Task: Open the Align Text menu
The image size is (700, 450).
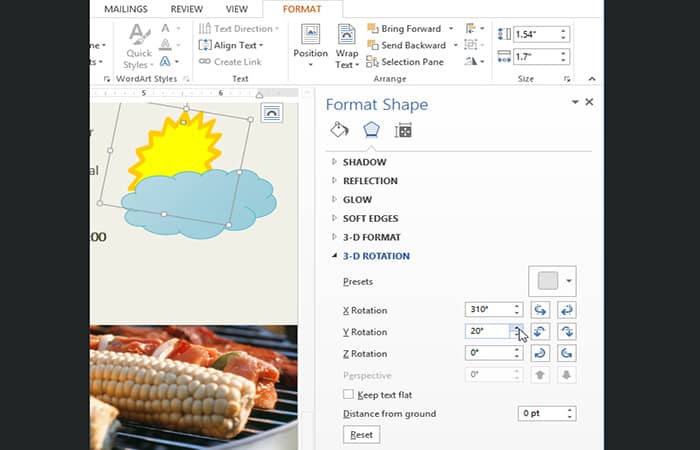Action: [231, 45]
